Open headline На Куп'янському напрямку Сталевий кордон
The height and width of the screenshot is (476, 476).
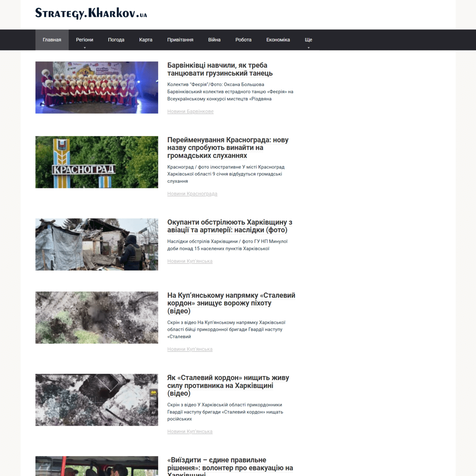tap(231, 303)
